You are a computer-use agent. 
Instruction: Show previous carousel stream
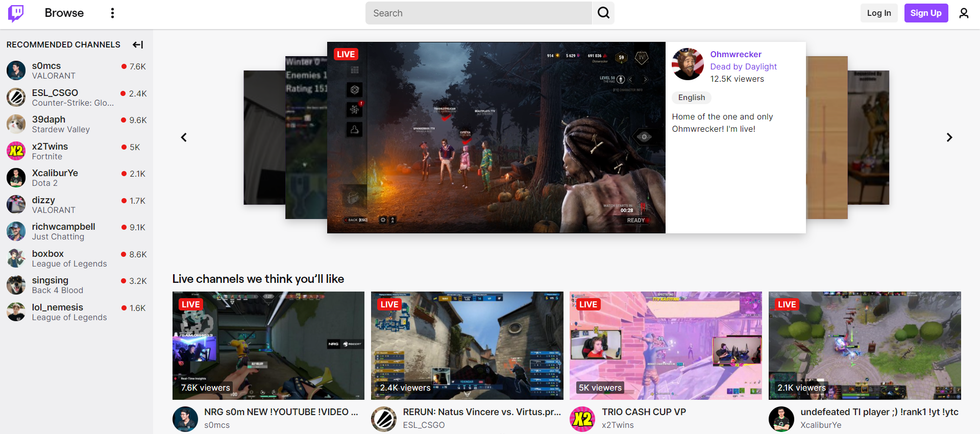pos(184,137)
